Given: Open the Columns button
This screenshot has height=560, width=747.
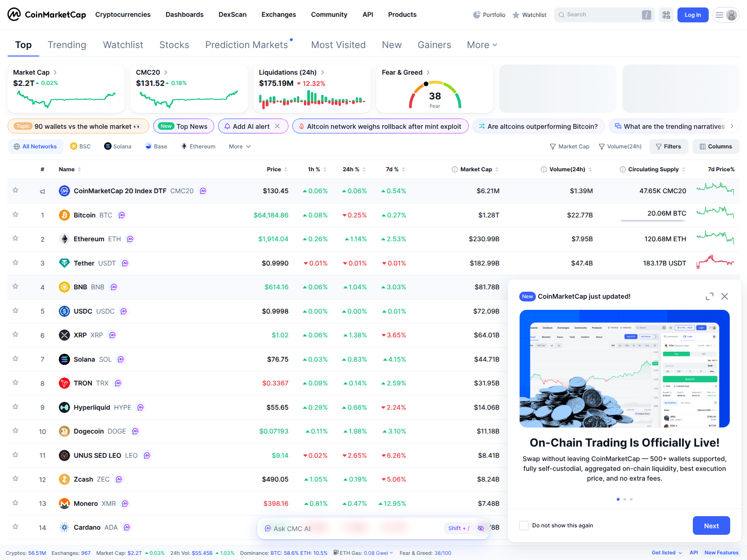Looking at the screenshot, I should click(716, 147).
